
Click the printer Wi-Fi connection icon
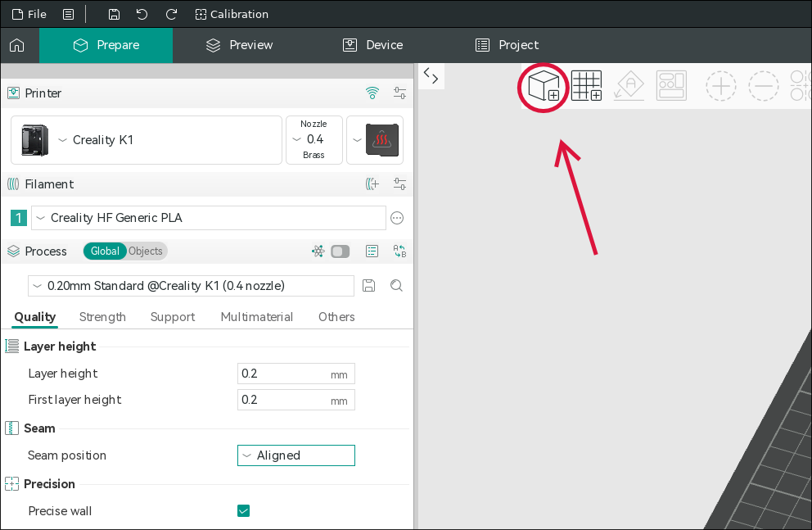(x=372, y=93)
